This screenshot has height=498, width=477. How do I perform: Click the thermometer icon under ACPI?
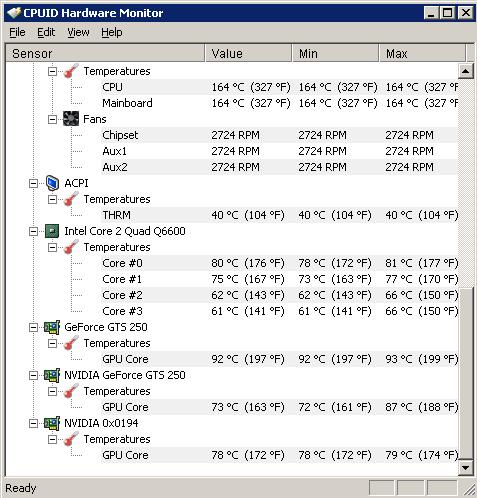click(x=71, y=199)
